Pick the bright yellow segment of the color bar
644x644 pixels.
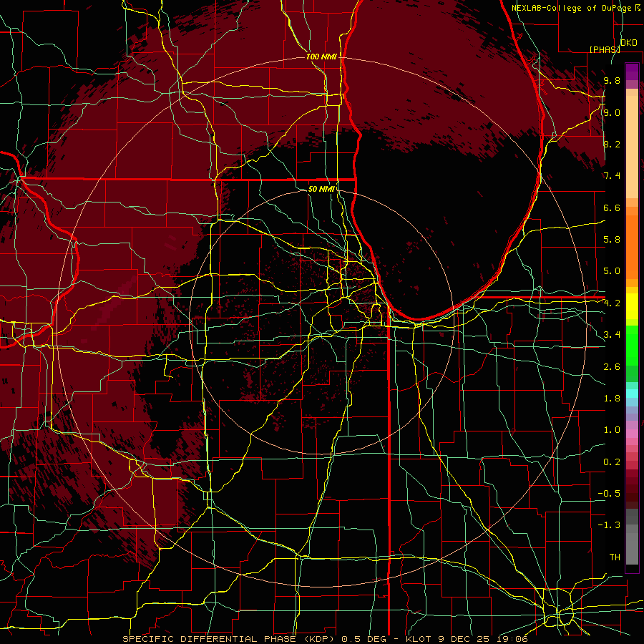point(632,306)
